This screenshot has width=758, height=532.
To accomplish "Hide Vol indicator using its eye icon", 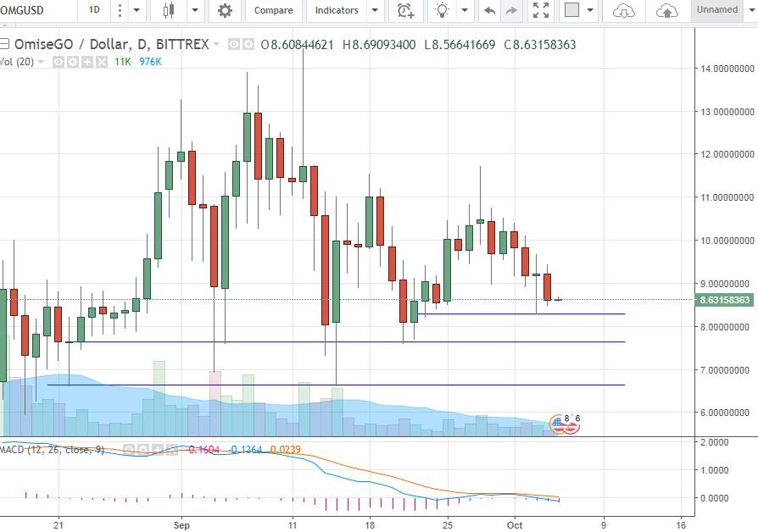I will 58,62.
